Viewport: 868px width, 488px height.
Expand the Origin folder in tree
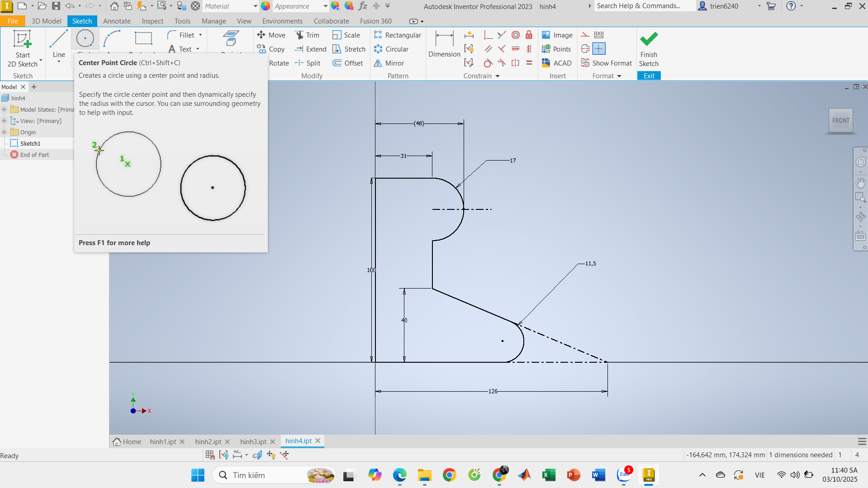pos(4,132)
